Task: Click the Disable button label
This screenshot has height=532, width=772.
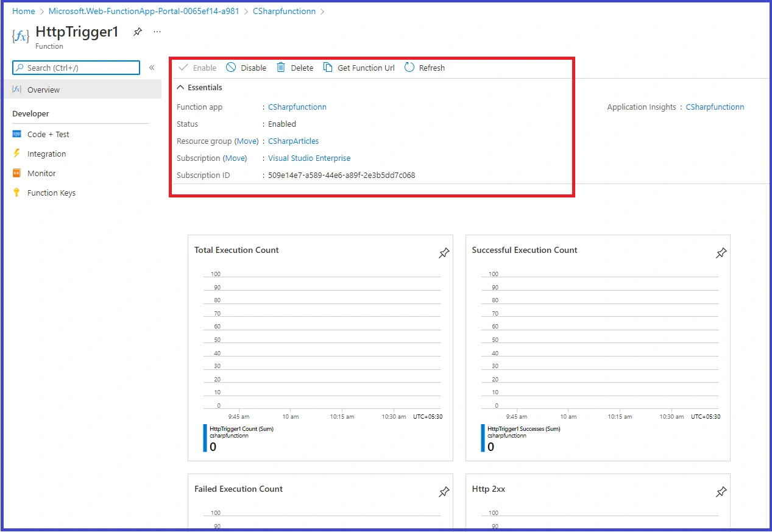Action: [x=253, y=68]
